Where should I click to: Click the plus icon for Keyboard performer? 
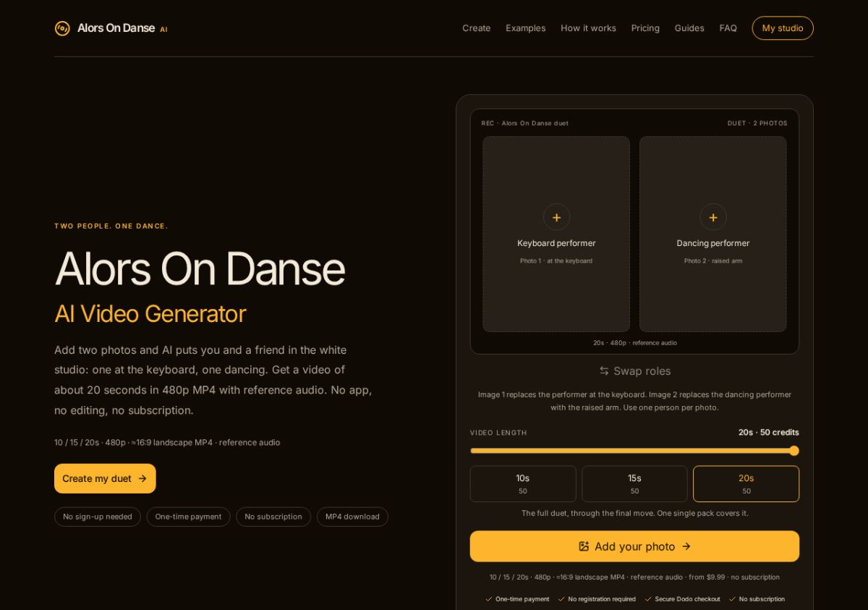point(556,217)
